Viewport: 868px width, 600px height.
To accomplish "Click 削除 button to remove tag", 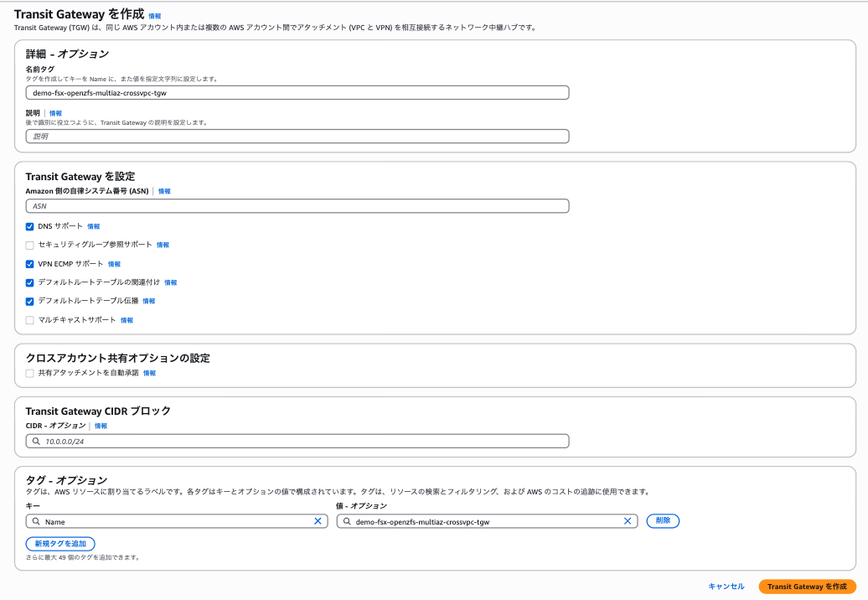I will [663, 520].
